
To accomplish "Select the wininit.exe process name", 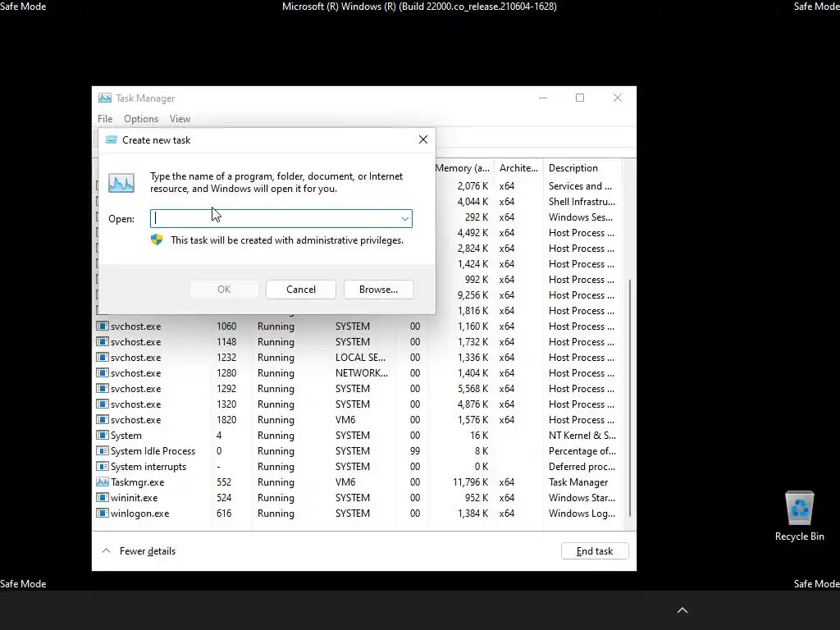I will [x=134, y=498].
